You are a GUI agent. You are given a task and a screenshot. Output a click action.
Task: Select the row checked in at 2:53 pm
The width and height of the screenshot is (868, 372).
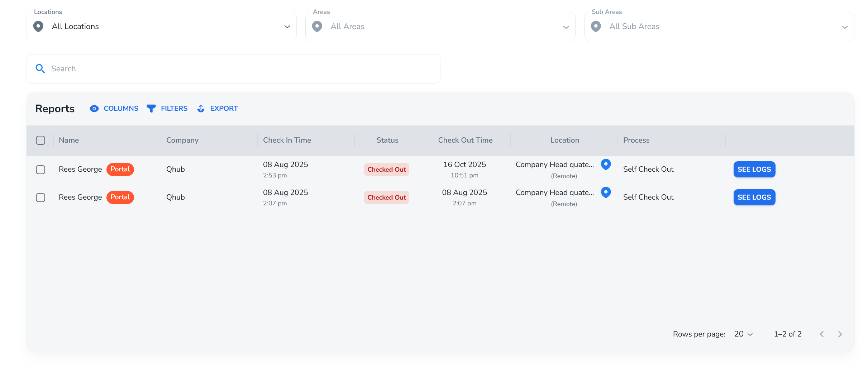click(x=40, y=170)
